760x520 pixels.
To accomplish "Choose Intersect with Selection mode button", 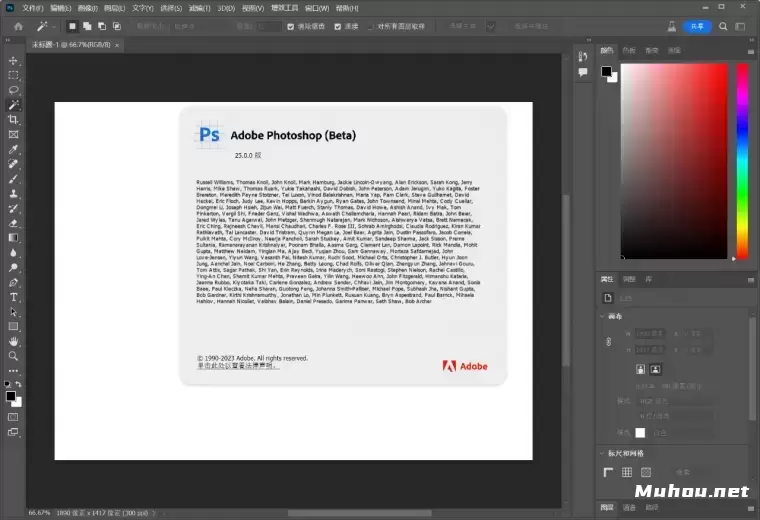I will pyautogui.click(x=117, y=26).
